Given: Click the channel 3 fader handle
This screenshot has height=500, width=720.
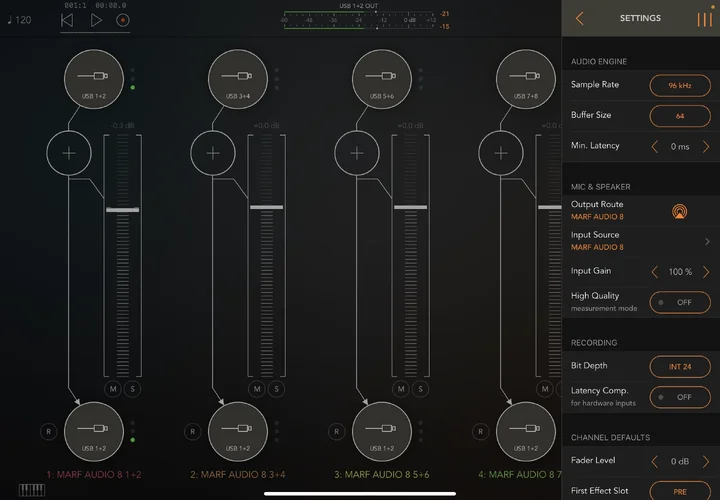Looking at the screenshot, I should (411, 207).
